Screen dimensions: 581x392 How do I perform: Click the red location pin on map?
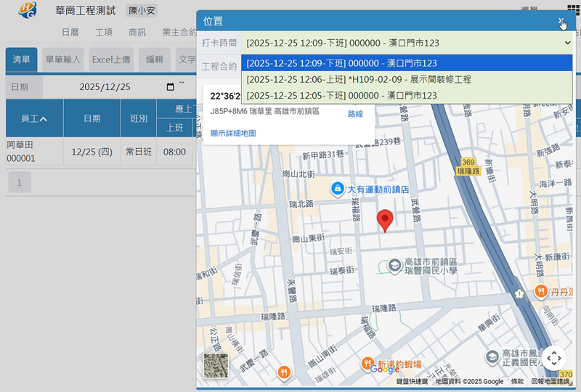[x=385, y=221]
